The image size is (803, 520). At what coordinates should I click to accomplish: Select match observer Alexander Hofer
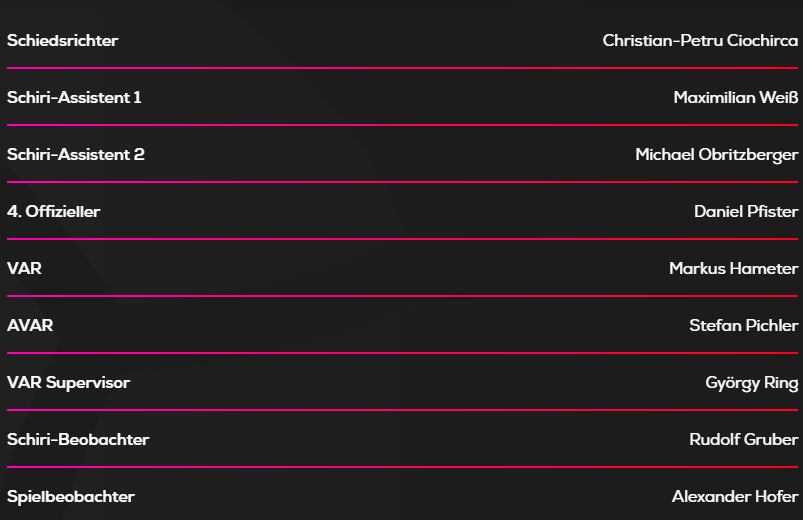click(735, 497)
